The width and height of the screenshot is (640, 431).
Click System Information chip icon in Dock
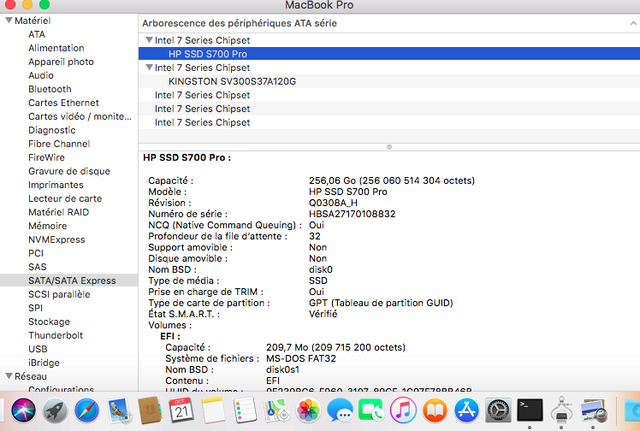562,410
